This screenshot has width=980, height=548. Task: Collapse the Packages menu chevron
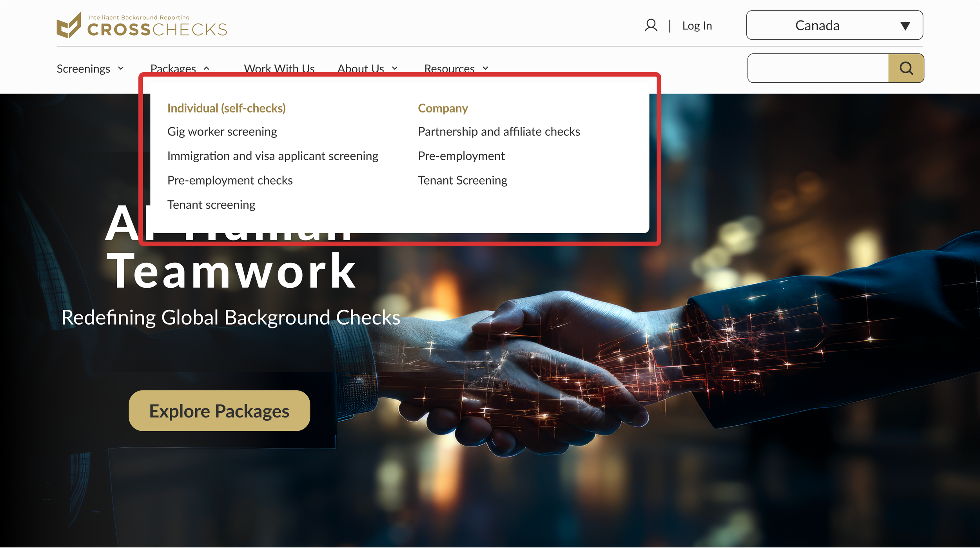(x=207, y=68)
